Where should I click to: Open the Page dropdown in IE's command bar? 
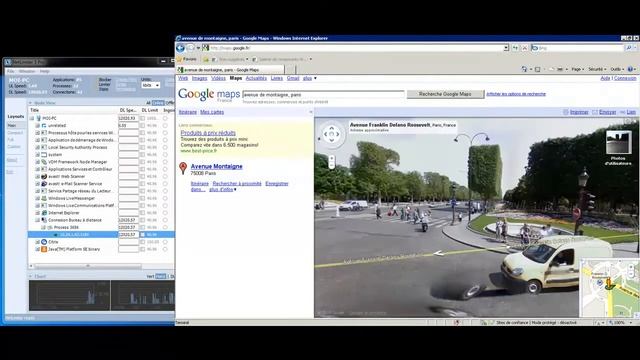pyautogui.click(x=577, y=69)
